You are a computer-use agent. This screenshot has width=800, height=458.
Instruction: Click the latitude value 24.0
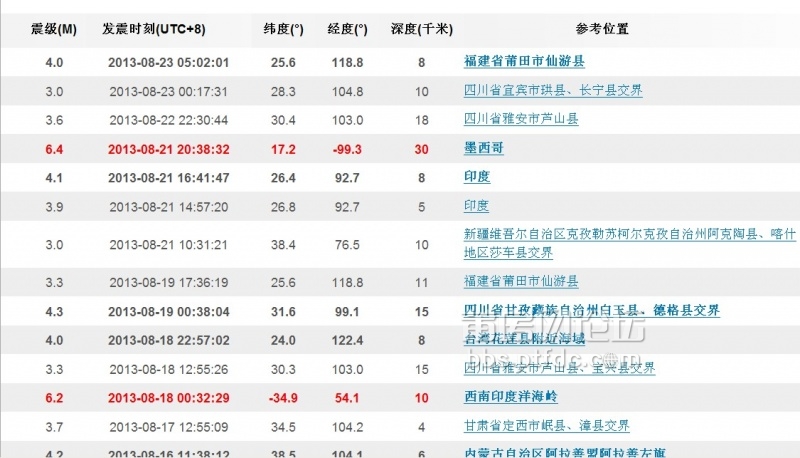point(283,340)
